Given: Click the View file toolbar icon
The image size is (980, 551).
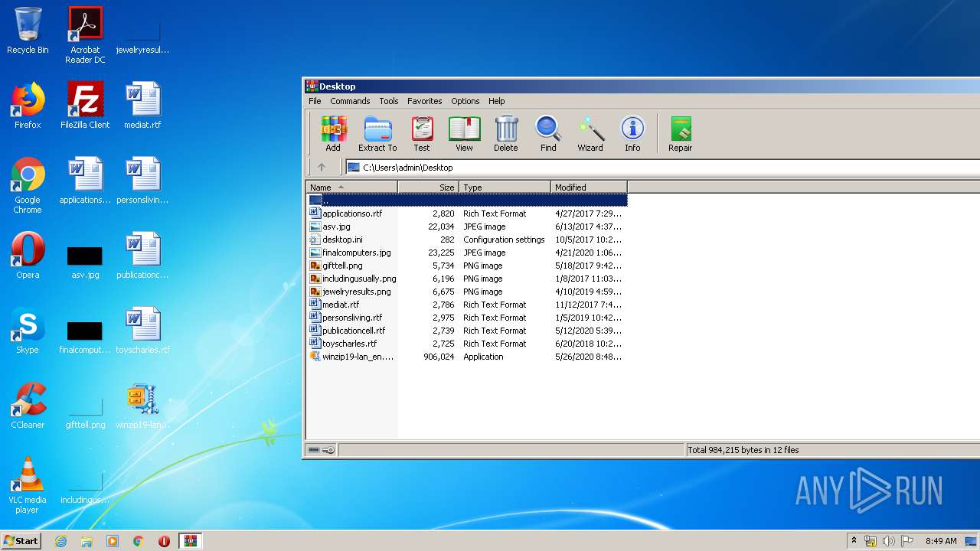Looking at the screenshot, I should (x=464, y=134).
